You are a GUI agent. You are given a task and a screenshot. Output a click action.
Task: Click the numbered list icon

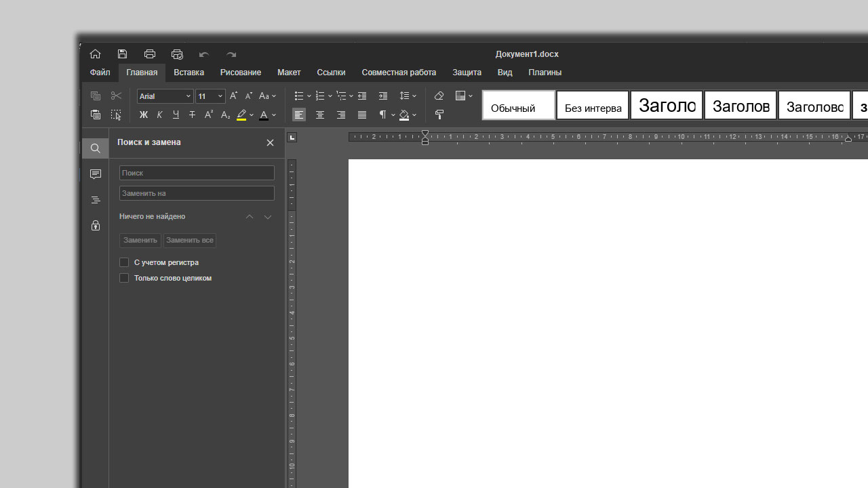320,96
